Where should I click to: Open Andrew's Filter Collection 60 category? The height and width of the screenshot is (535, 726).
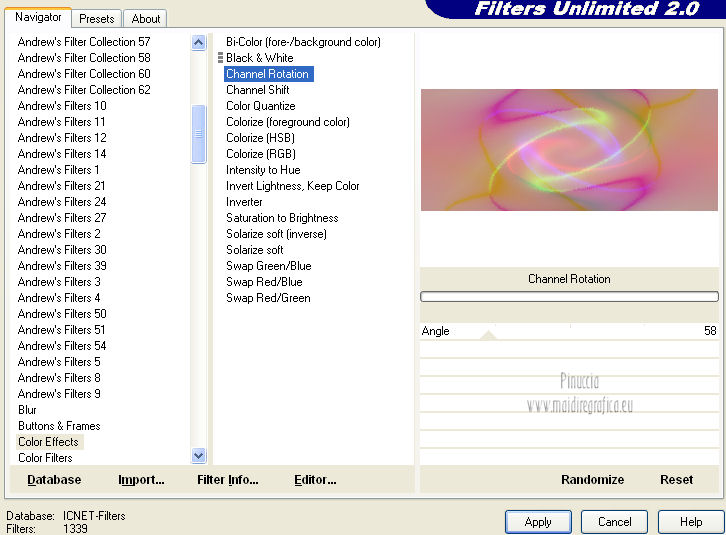(x=84, y=74)
